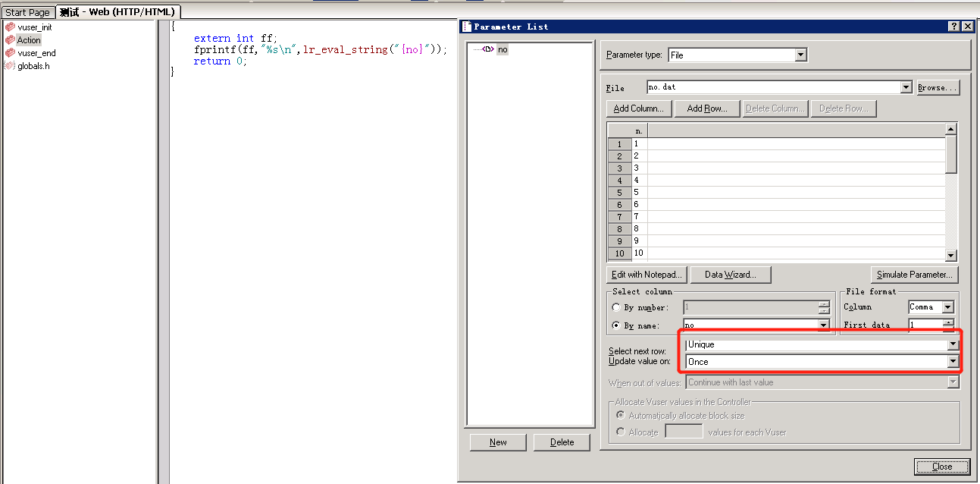Switch to the Start Page tab
This screenshot has width=980, height=484.
tap(28, 11)
